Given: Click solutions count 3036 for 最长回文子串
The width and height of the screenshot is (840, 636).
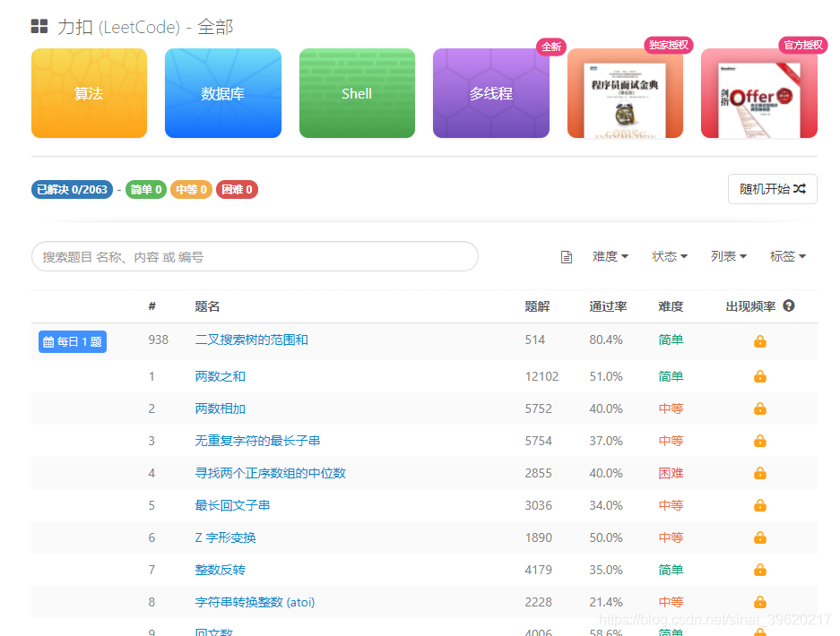Looking at the screenshot, I should [539, 505].
